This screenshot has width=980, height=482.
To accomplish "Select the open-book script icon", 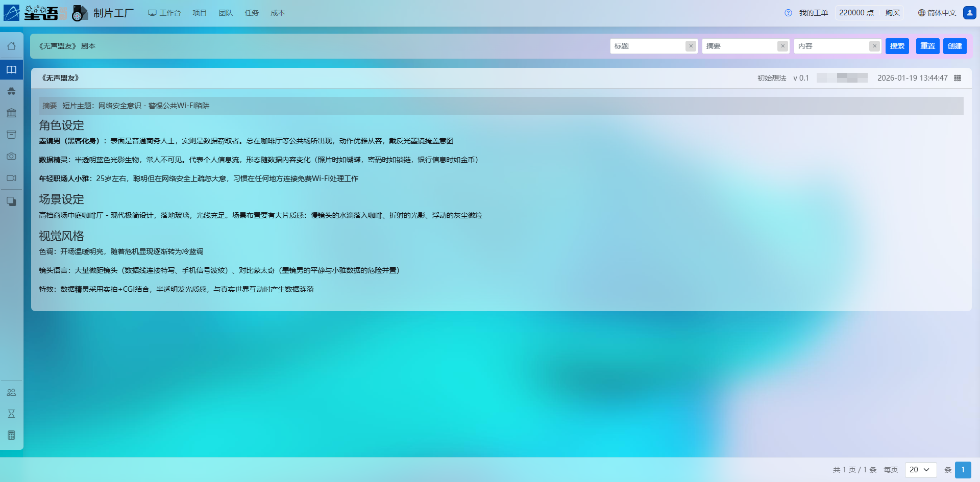I will click(11, 69).
